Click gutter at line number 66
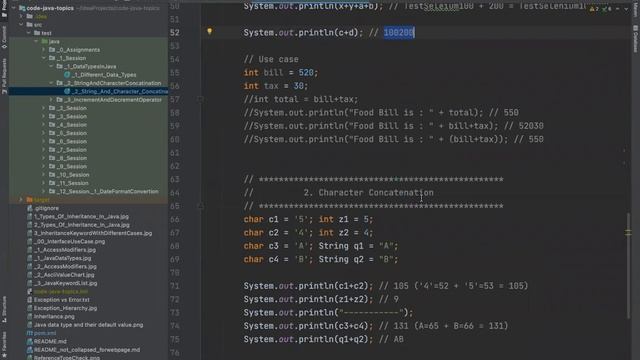This screenshot has height=360, width=640. [175, 220]
